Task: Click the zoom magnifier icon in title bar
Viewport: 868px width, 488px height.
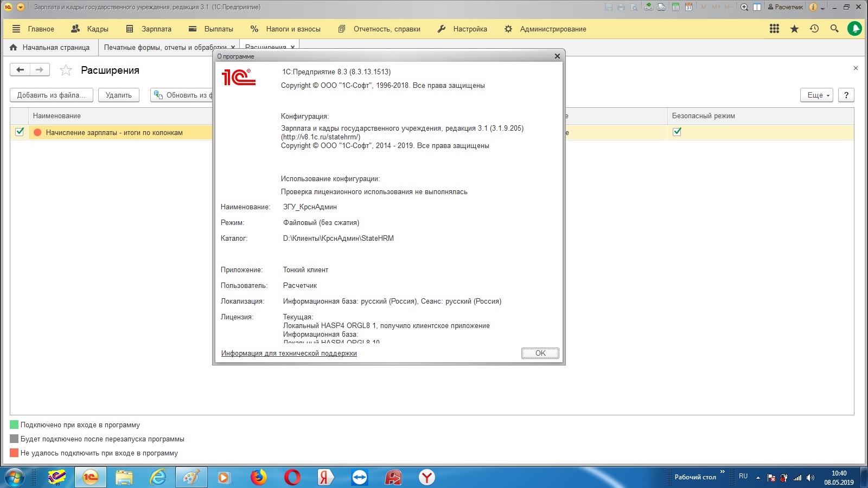Action: (x=744, y=7)
